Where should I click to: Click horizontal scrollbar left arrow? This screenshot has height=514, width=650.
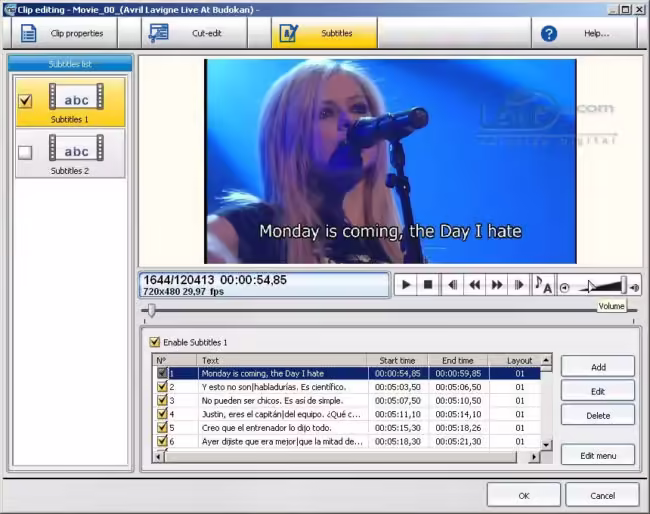pos(158,457)
